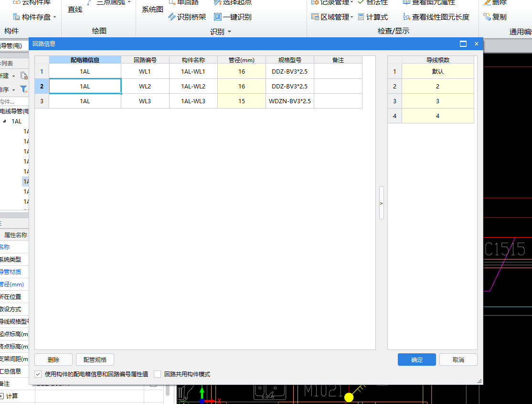Image resolution: width=532 pixels, height=404 pixels.
Task: Click the 一键识别 icon
Action: tap(217, 17)
